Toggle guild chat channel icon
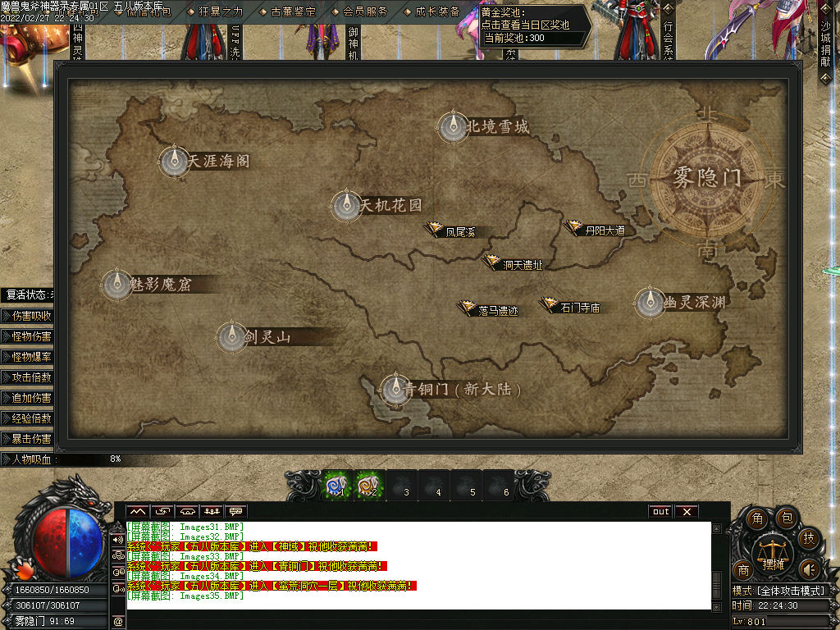 [118, 555]
